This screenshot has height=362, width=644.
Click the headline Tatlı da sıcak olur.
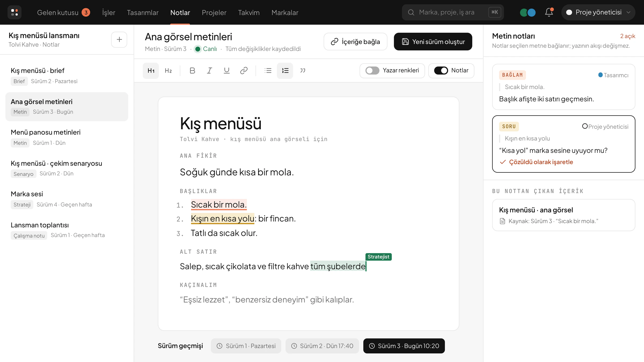[x=224, y=233]
